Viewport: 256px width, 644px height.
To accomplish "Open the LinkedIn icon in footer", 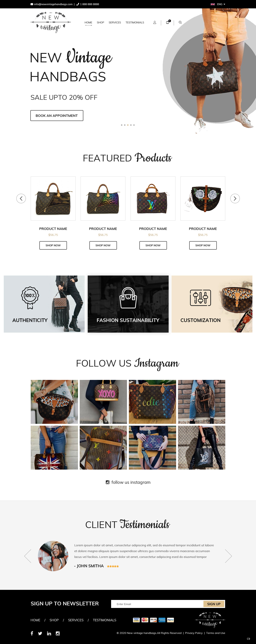I will point(49,634).
